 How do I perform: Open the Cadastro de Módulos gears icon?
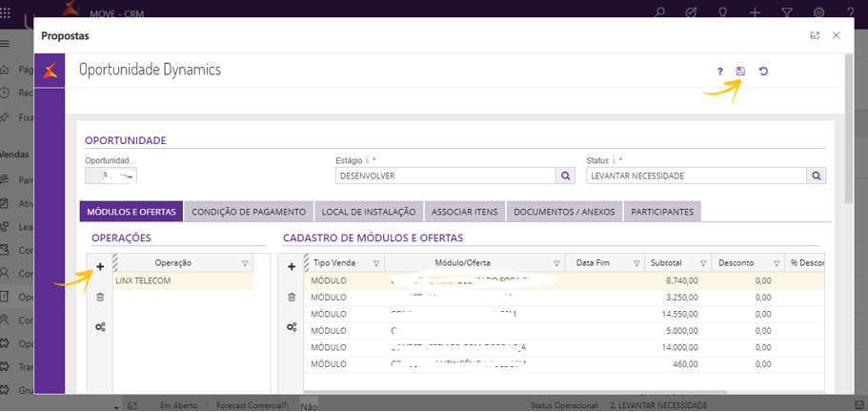(292, 327)
